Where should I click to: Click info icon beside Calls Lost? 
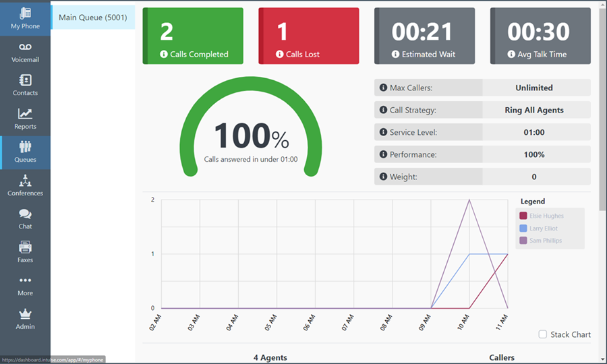280,54
